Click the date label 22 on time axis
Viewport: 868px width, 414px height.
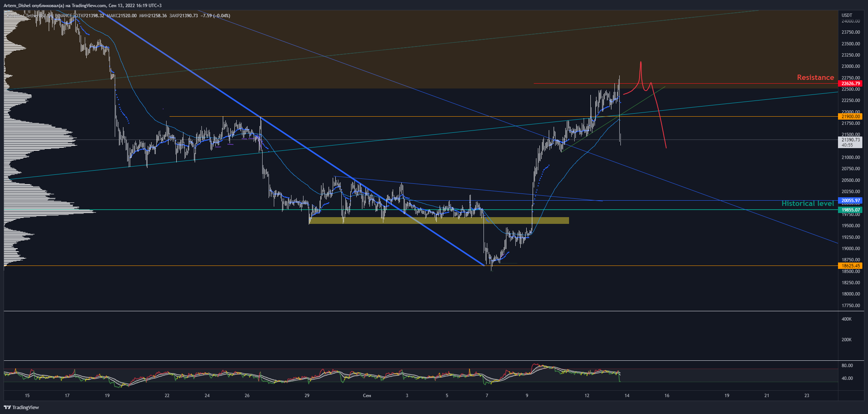pyautogui.click(x=167, y=396)
